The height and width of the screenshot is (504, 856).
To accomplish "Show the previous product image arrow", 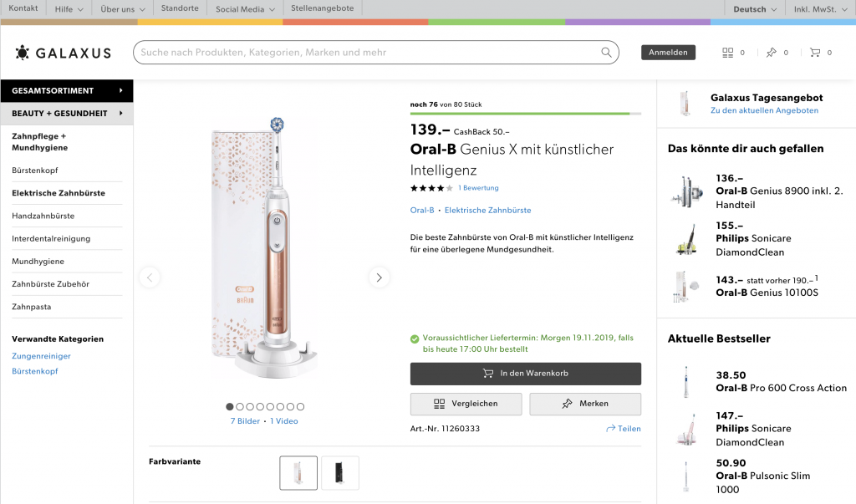I will (150, 277).
